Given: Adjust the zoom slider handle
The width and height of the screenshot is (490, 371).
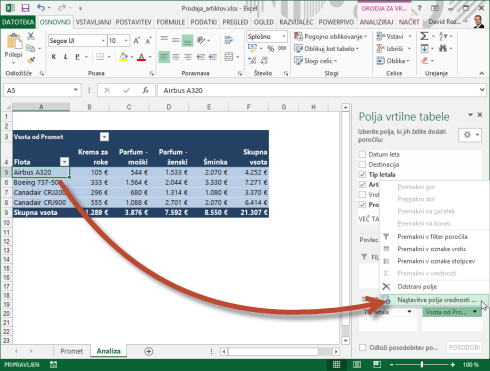Looking at the screenshot, I should click(x=422, y=365).
